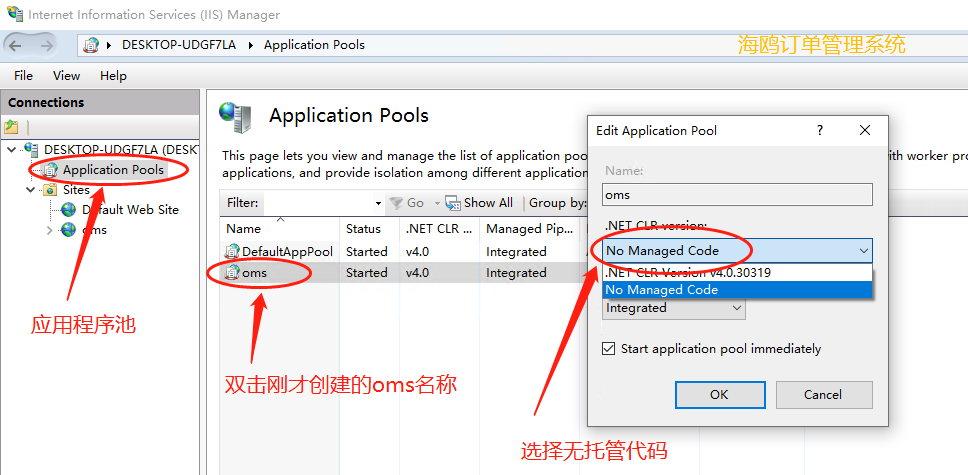The height and width of the screenshot is (475, 968).
Task: Select Default Web Site tree item
Action: coord(130,210)
